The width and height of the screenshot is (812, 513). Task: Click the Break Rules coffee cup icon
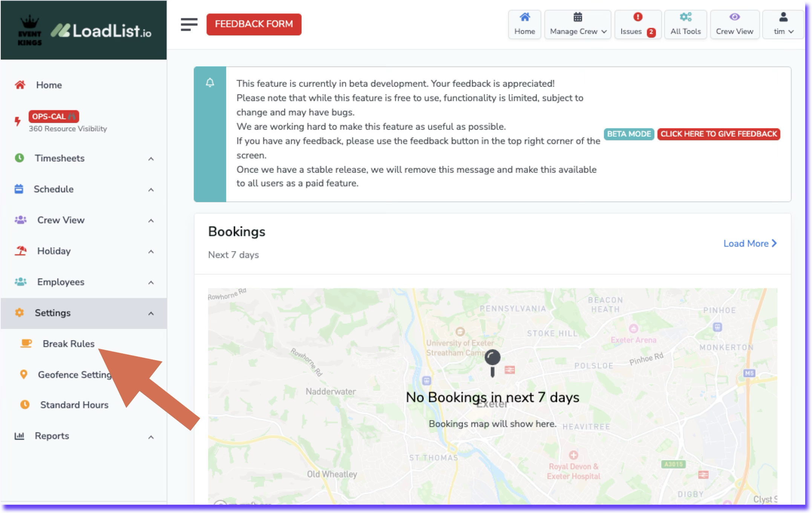26,343
